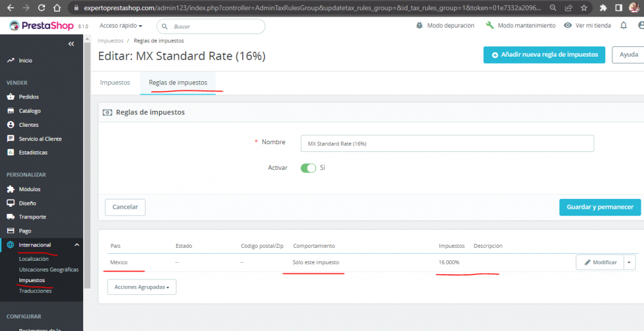The width and height of the screenshot is (644, 331).
Task: Click Modo mantenimiento link
Action: tap(527, 26)
